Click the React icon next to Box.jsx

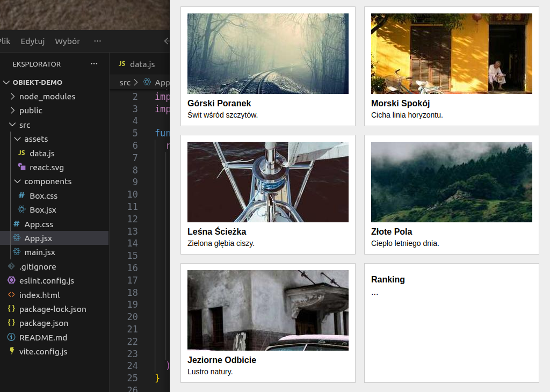pos(21,209)
